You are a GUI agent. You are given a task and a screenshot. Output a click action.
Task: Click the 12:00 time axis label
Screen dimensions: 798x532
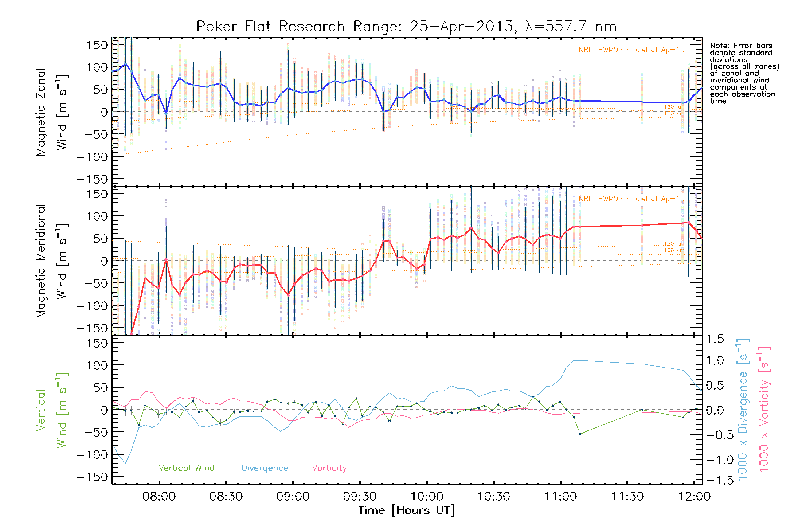pyautogui.click(x=694, y=496)
